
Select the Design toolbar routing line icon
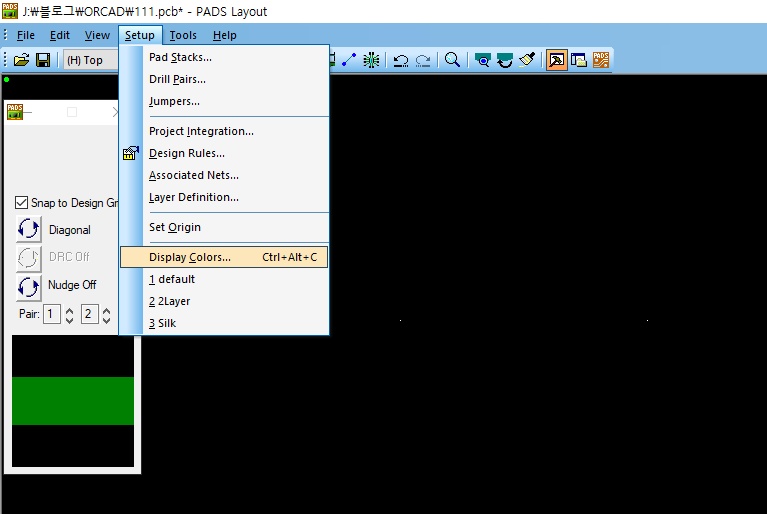point(349,60)
